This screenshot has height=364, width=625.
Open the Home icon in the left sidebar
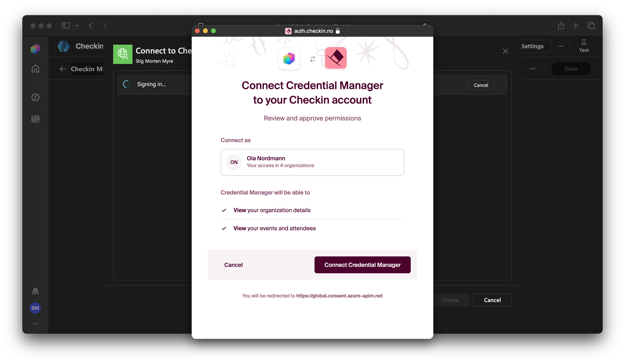(x=35, y=69)
